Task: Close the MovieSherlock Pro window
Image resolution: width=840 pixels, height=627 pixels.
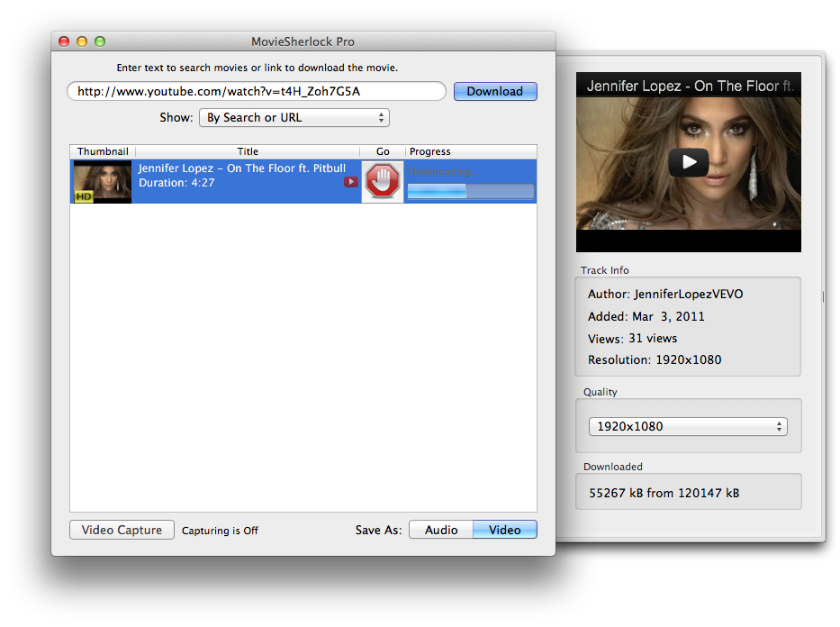Action: [64, 41]
